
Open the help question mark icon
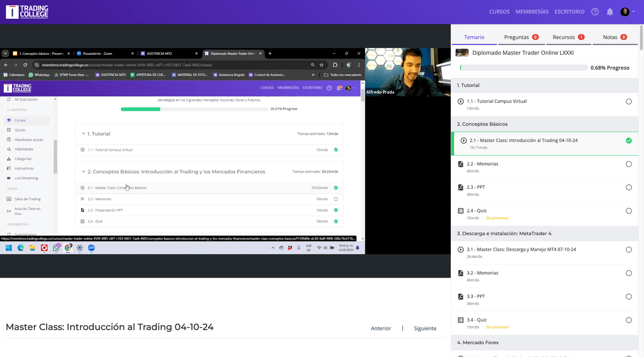(595, 12)
